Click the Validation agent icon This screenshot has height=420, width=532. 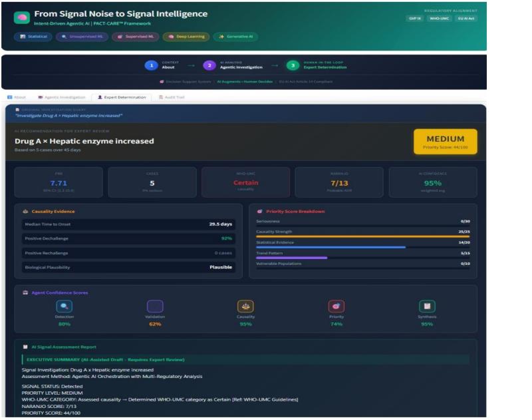pos(155,306)
